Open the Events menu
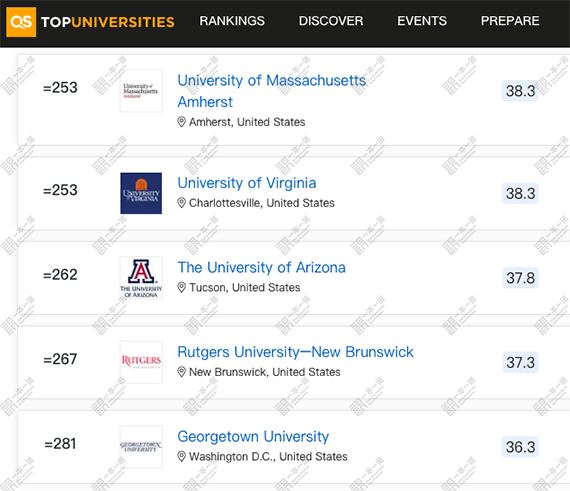The width and height of the screenshot is (570, 491). coord(422,21)
